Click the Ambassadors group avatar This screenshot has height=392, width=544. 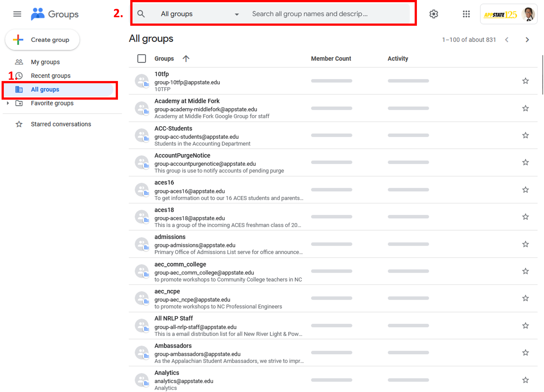142,353
